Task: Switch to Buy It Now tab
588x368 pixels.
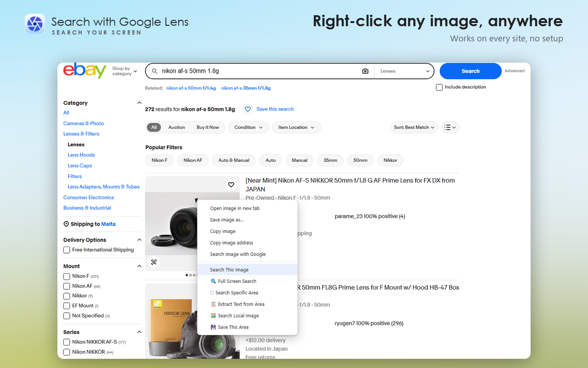Action: click(208, 127)
